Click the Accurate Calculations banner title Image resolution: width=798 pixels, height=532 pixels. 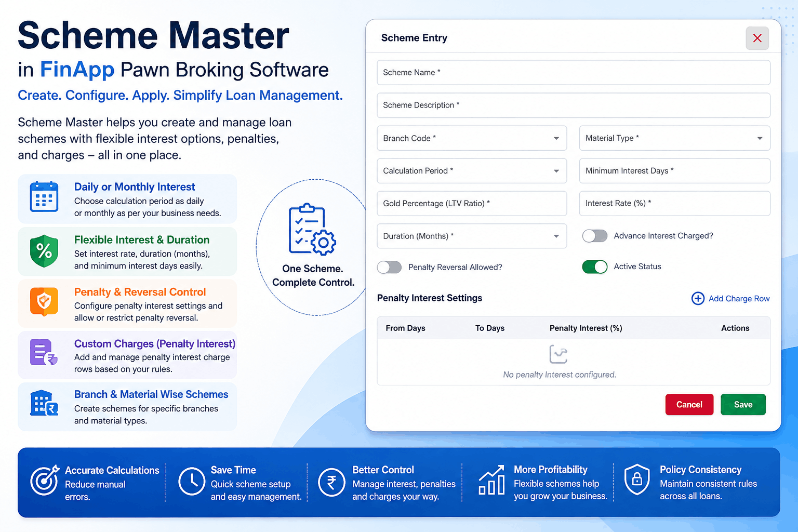tap(112, 470)
